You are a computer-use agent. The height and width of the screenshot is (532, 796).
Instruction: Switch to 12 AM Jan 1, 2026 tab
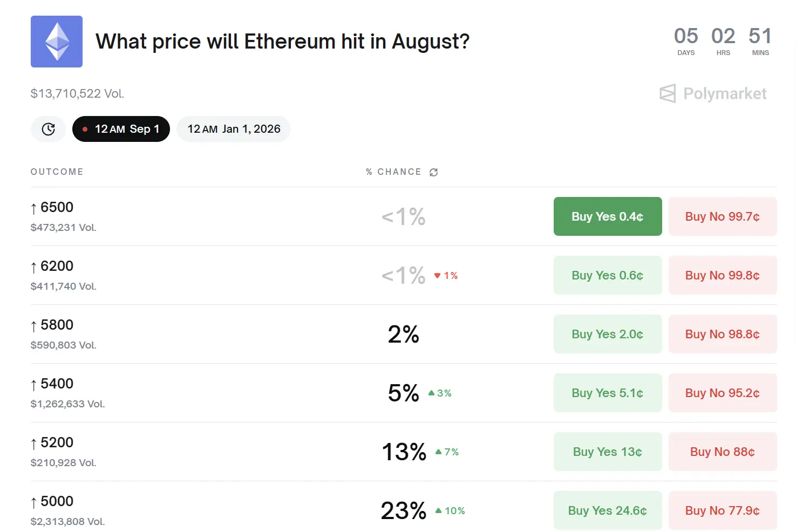tap(234, 129)
